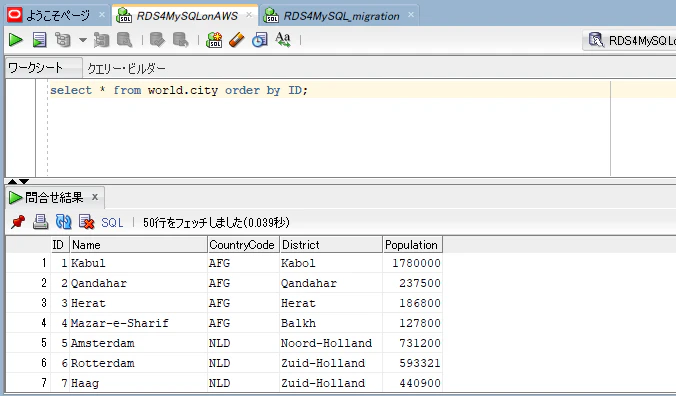Select the Kabol district cell

pos(331,263)
